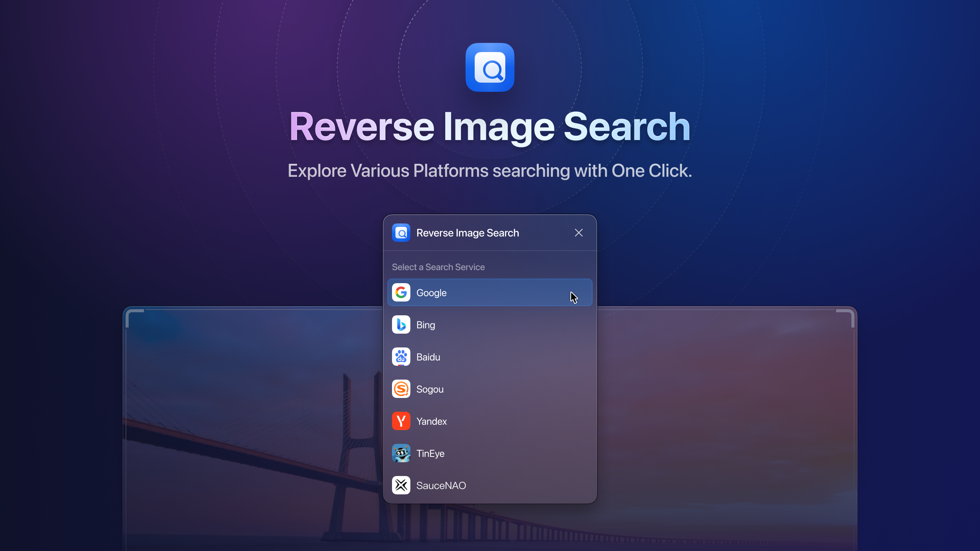Click the large magnifier app icon above the title
The height and width of the screenshot is (551, 980).
click(x=490, y=67)
